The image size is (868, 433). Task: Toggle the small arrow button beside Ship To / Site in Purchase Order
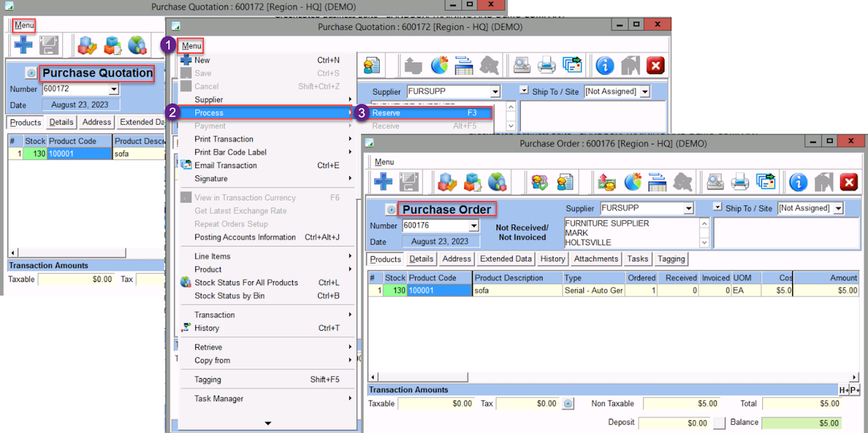point(717,206)
